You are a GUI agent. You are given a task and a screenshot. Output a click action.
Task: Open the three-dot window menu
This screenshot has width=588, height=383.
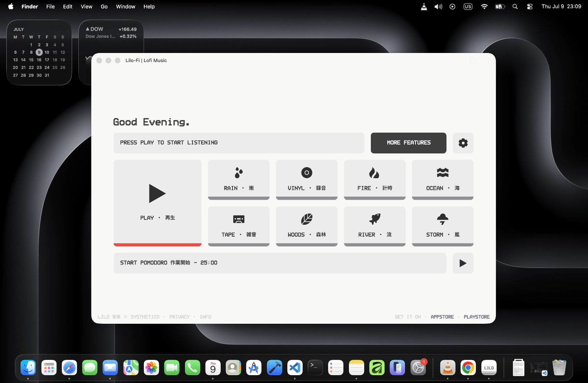(488, 60)
